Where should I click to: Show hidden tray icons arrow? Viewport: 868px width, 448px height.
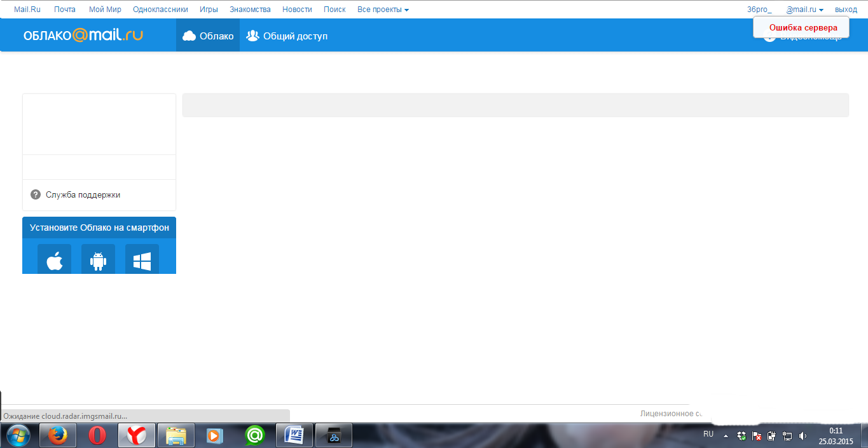(726, 436)
